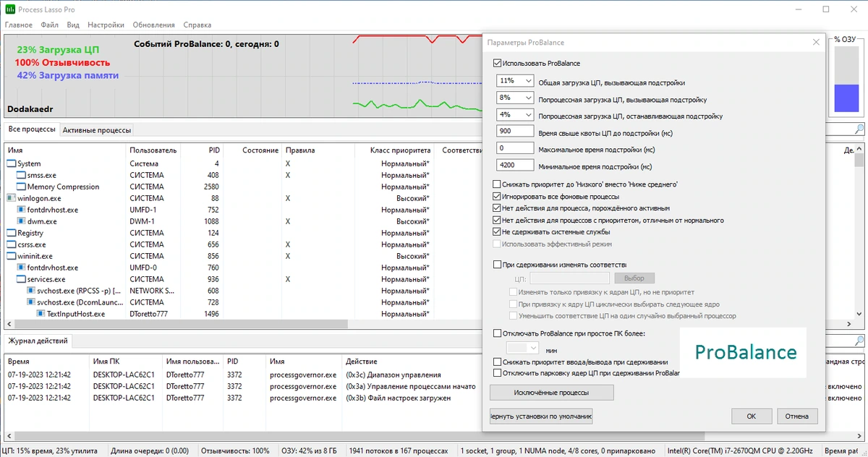Click the svchost.exe (DcomLaunch) icon
This screenshot has height=457, width=868.
[x=31, y=302]
